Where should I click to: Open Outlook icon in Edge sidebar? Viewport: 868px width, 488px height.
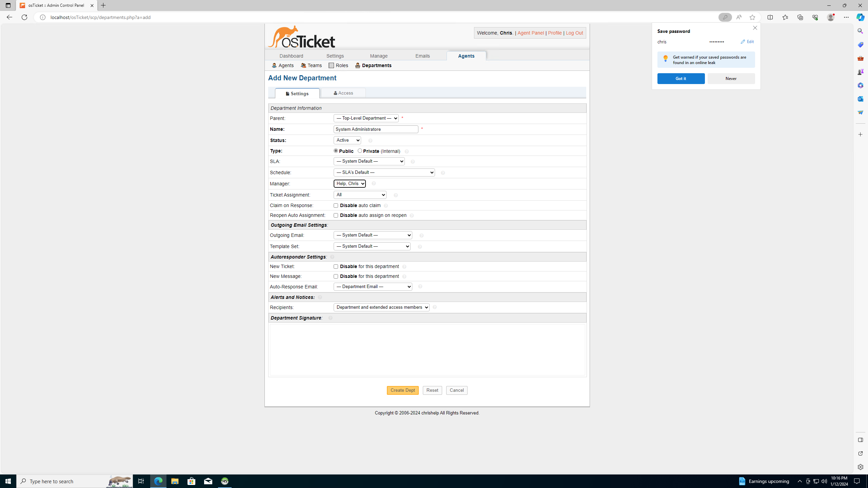(x=860, y=99)
